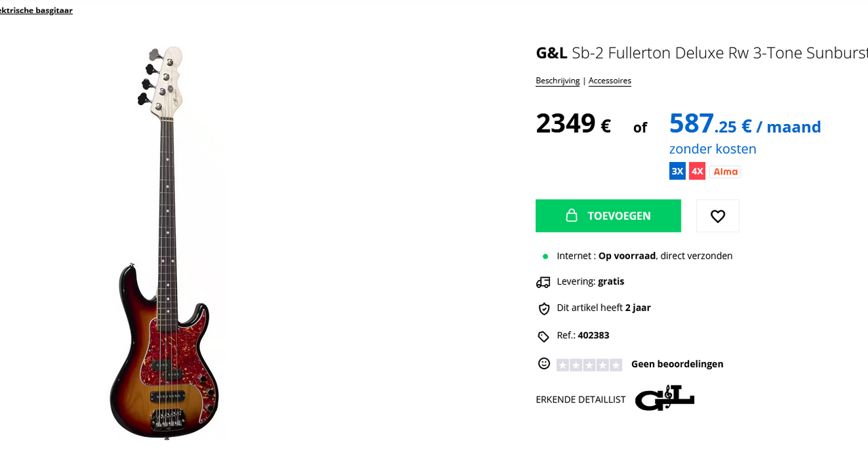Click the padlock icon in the Toevoegen button
Viewport: 868px width, 450px height.
572,216
